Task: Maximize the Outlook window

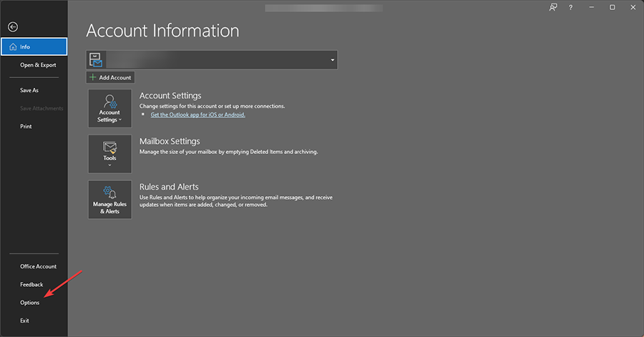Action: pyautogui.click(x=612, y=7)
